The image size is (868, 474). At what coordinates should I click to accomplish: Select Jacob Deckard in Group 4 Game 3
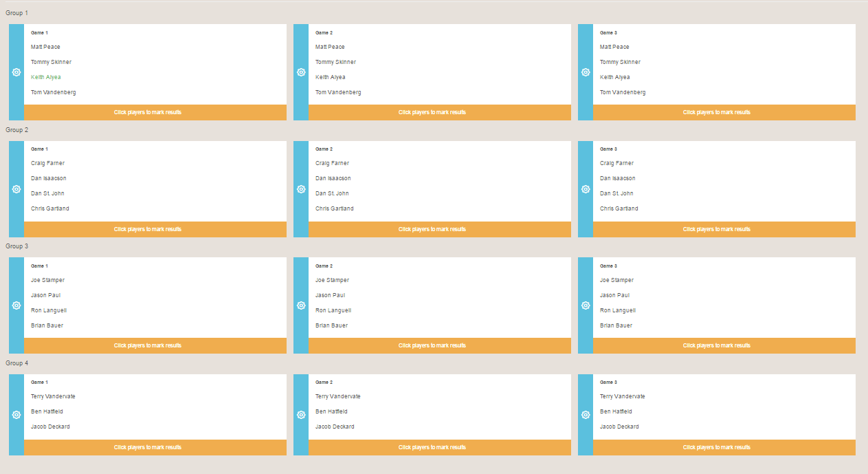(619, 427)
